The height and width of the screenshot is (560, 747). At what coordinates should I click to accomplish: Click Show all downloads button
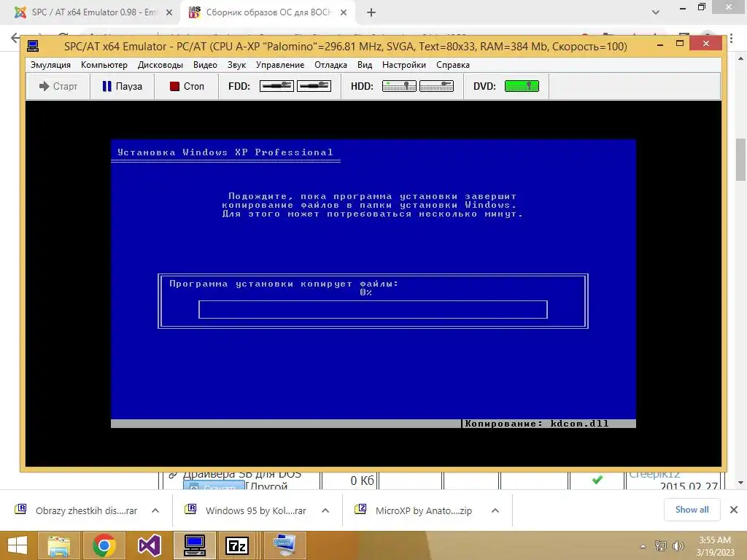[692, 510]
